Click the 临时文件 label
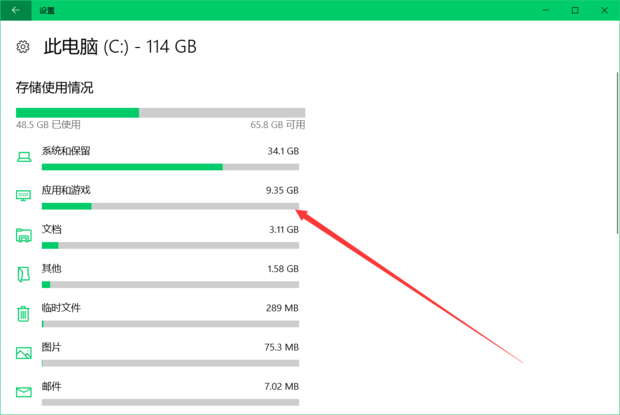The image size is (620, 415). pos(61,308)
